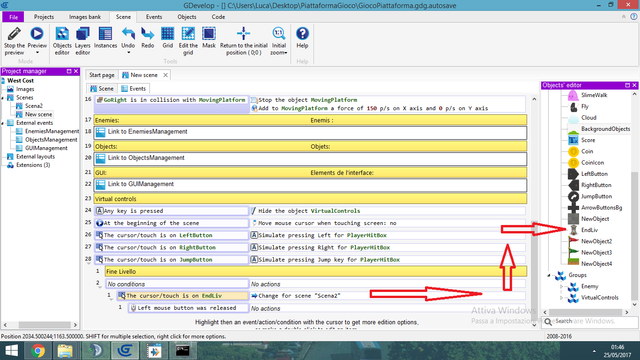Select the Cloud object
Image resolution: width=640 pixels, height=360 pixels.
pyautogui.click(x=589, y=118)
